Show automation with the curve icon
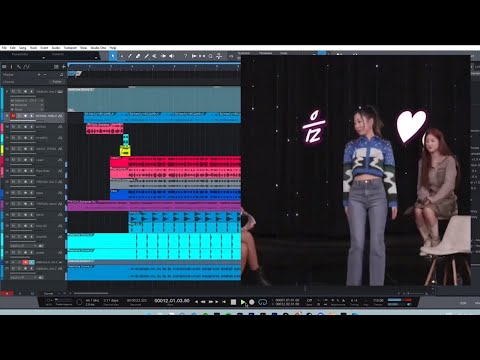The width and height of the screenshot is (480, 360). pos(27,67)
